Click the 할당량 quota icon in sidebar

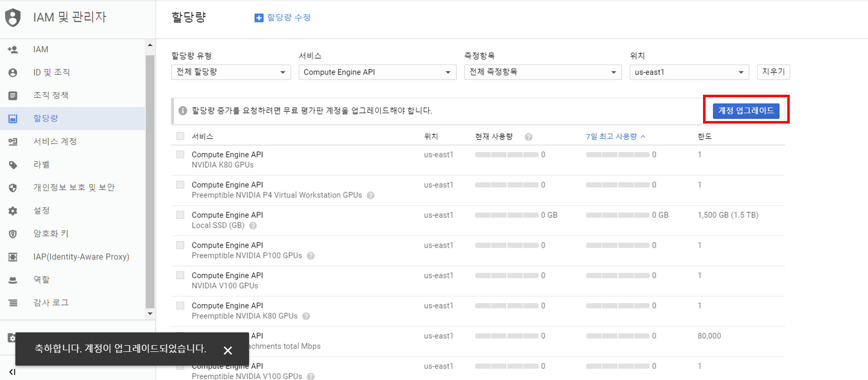pyautogui.click(x=13, y=119)
